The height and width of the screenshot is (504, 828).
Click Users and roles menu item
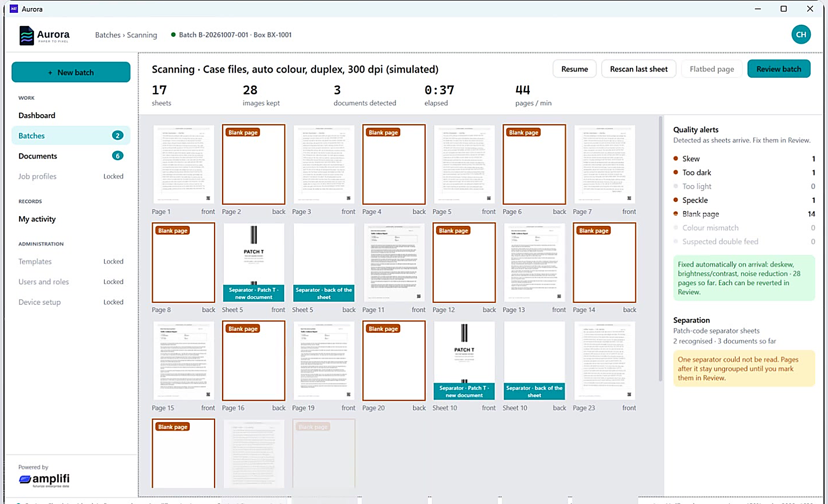pyautogui.click(x=71, y=282)
